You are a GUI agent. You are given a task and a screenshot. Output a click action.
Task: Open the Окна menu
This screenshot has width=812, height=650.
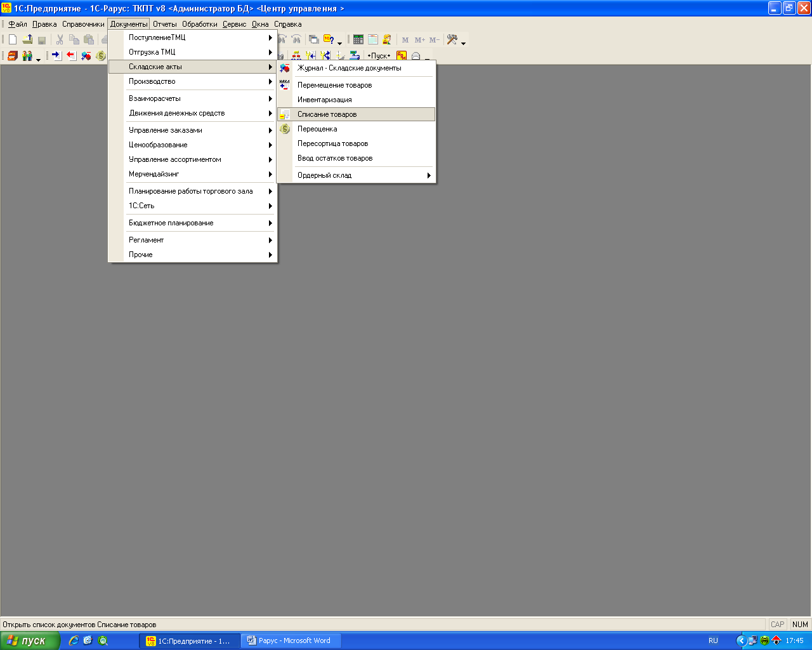click(x=260, y=24)
